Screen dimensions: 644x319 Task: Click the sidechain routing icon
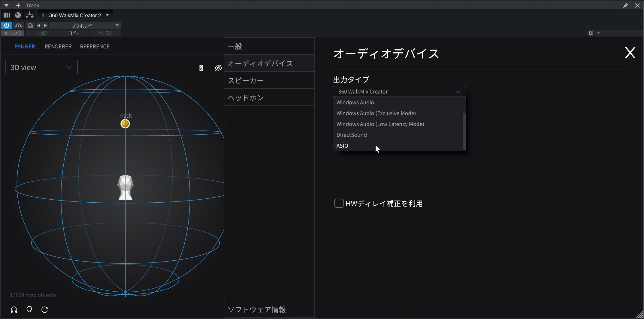(x=29, y=15)
